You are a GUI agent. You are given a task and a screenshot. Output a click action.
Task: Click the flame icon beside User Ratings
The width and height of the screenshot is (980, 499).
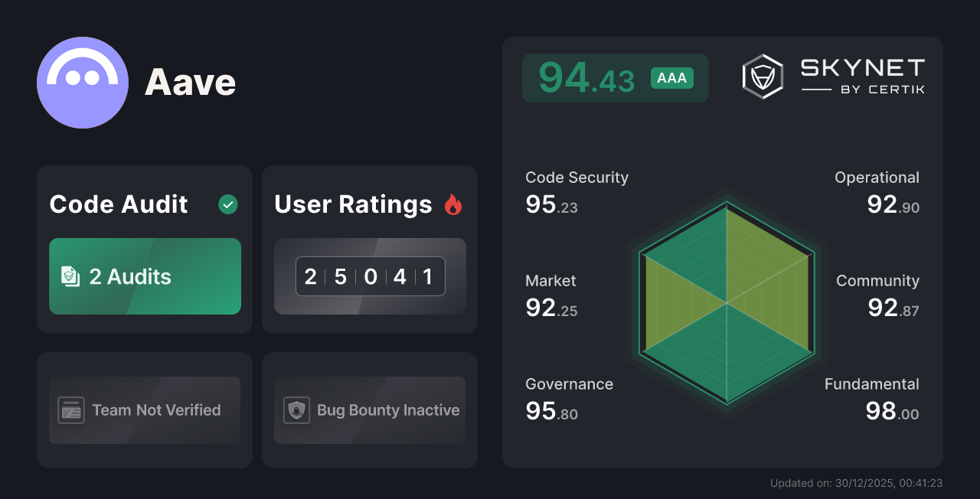click(453, 204)
